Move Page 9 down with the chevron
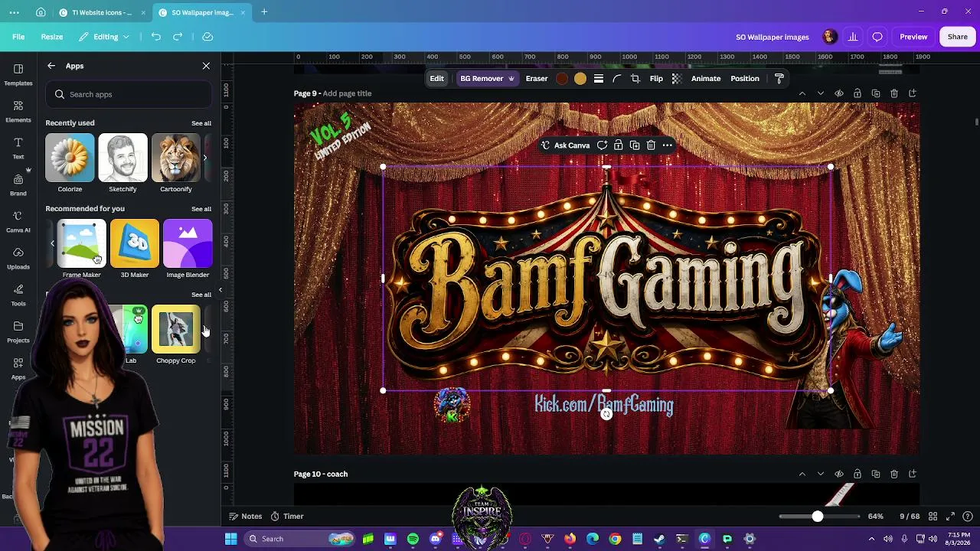 [x=821, y=93]
